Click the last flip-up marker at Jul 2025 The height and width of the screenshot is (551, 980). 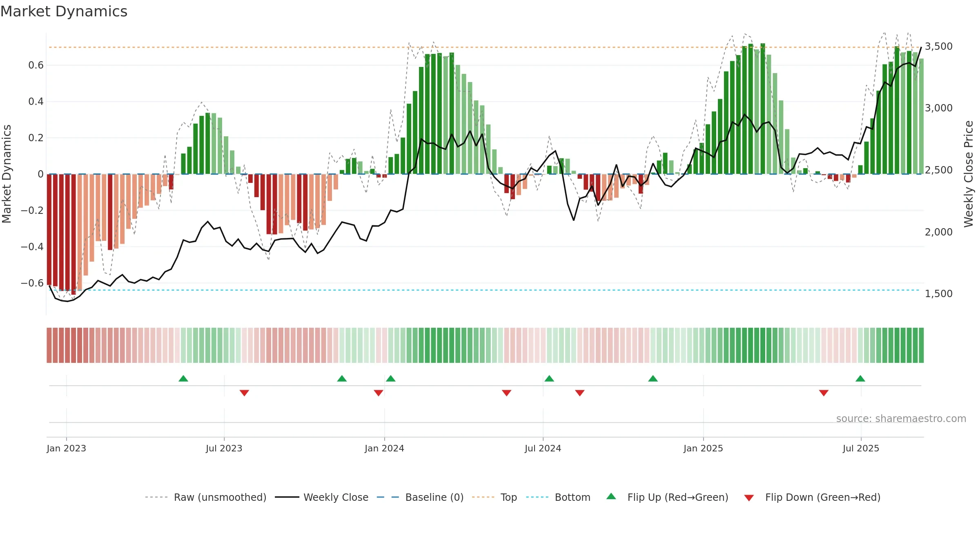pos(860,378)
